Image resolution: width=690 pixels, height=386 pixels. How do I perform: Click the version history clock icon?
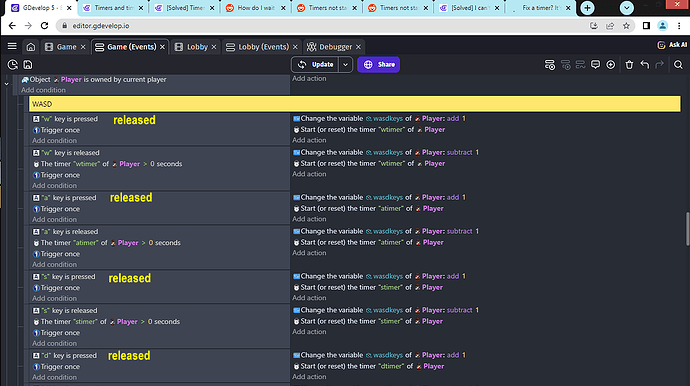pos(13,65)
